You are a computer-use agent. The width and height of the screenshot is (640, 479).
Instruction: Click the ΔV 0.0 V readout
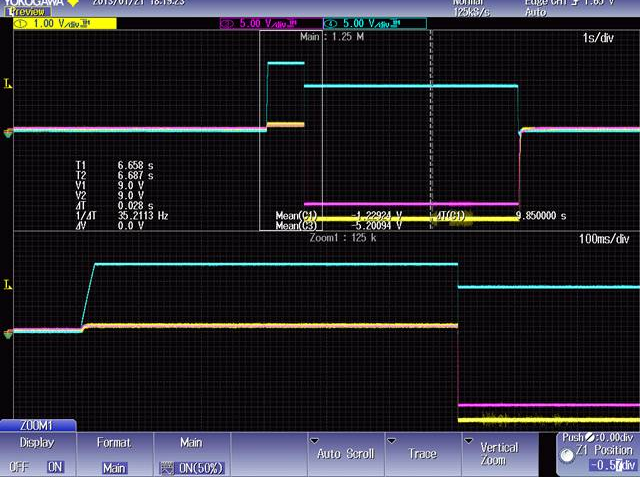(109, 226)
